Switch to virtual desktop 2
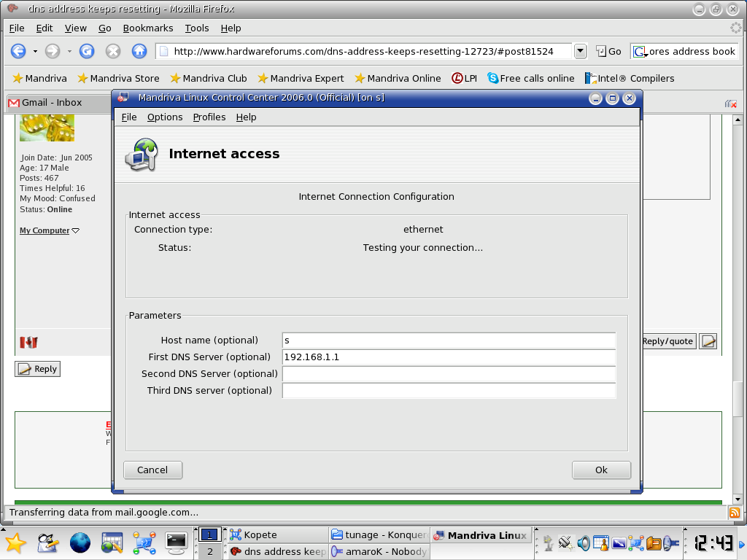 (209, 552)
